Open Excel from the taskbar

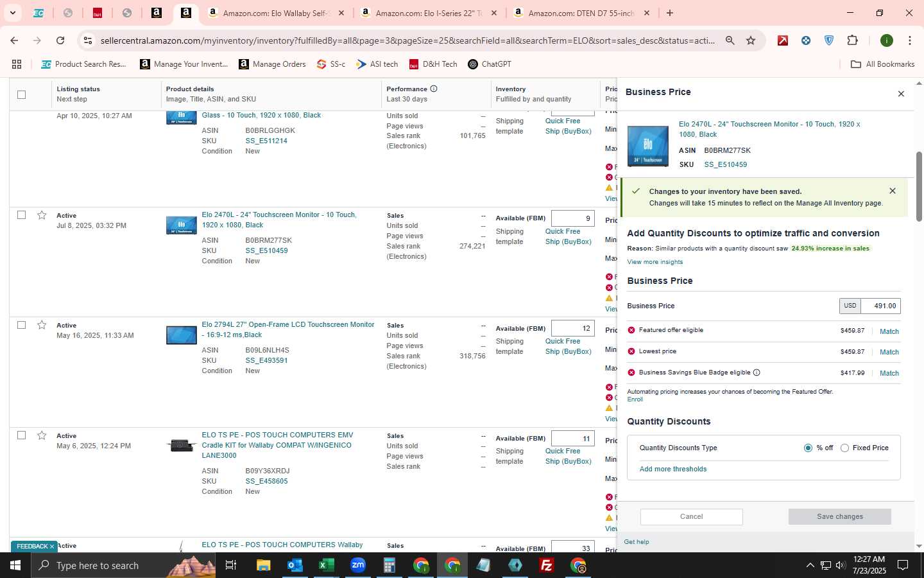tap(326, 565)
